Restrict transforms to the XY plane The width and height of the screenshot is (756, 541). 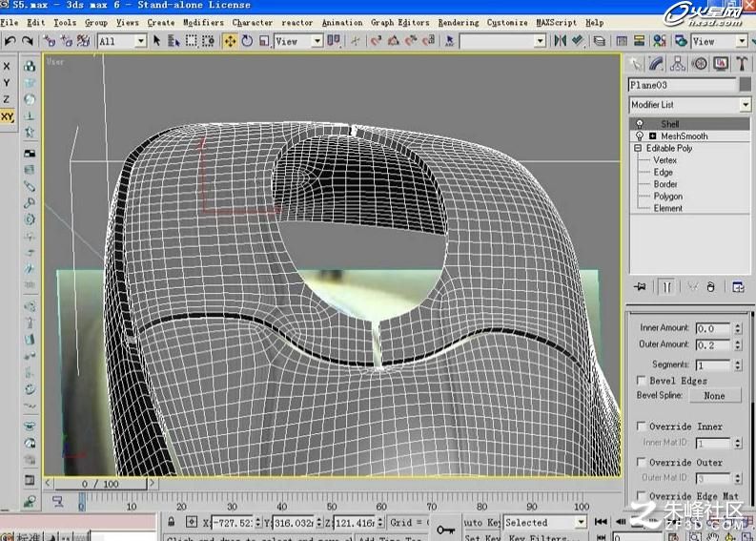(8, 116)
